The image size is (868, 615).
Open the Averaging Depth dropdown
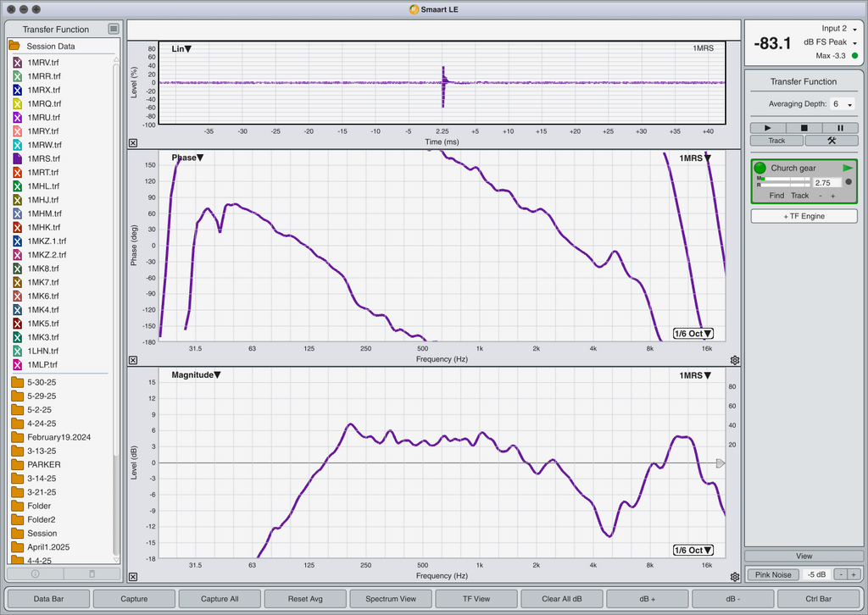coord(842,104)
